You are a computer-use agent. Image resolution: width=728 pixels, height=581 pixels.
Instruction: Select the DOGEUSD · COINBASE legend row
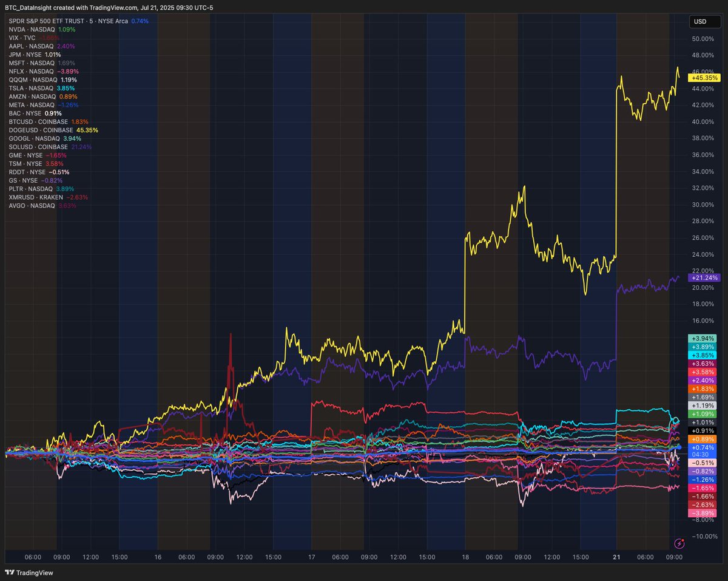pos(53,131)
